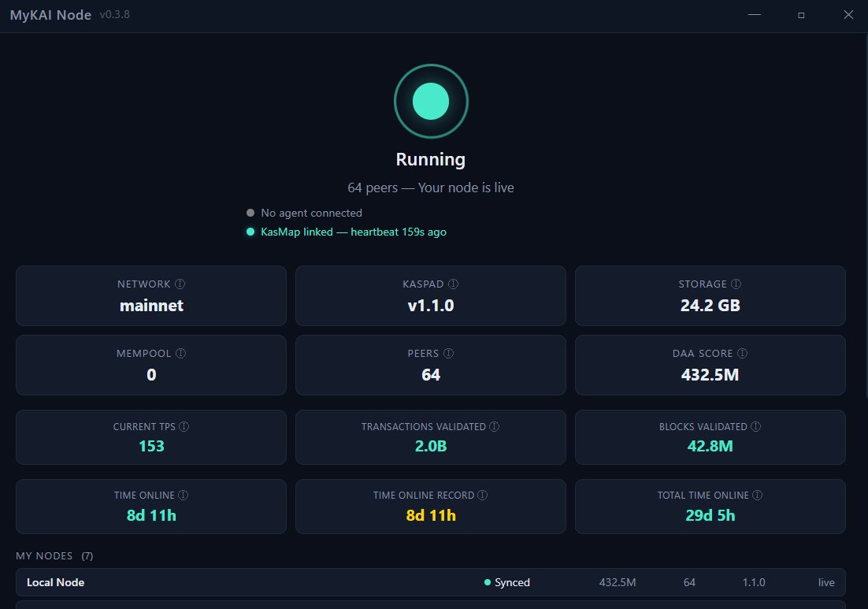Click the 'mainnet' network value

coord(151,306)
